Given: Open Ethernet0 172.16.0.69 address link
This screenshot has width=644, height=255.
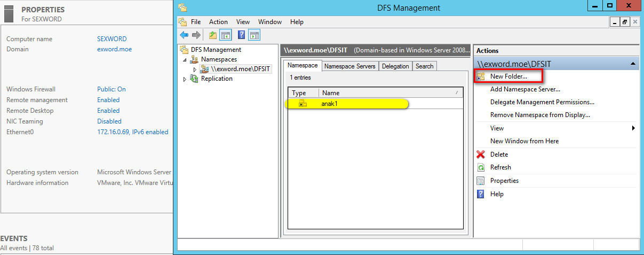Looking at the screenshot, I should [132, 132].
